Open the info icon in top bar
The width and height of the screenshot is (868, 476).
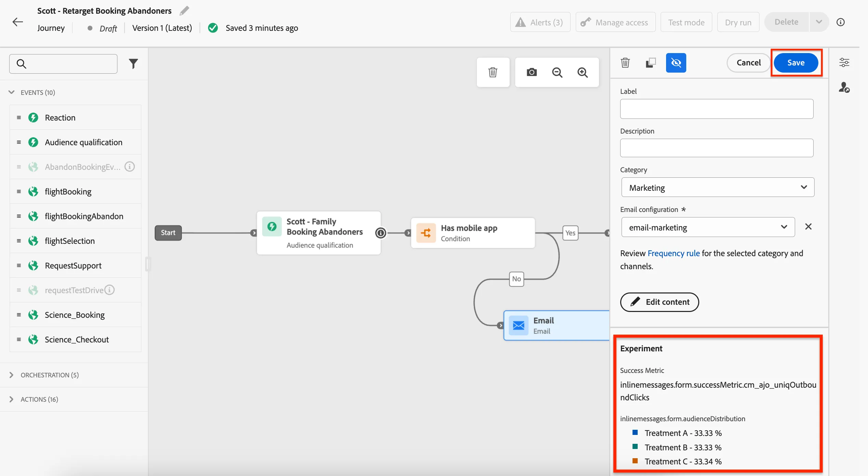(x=841, y=22)
